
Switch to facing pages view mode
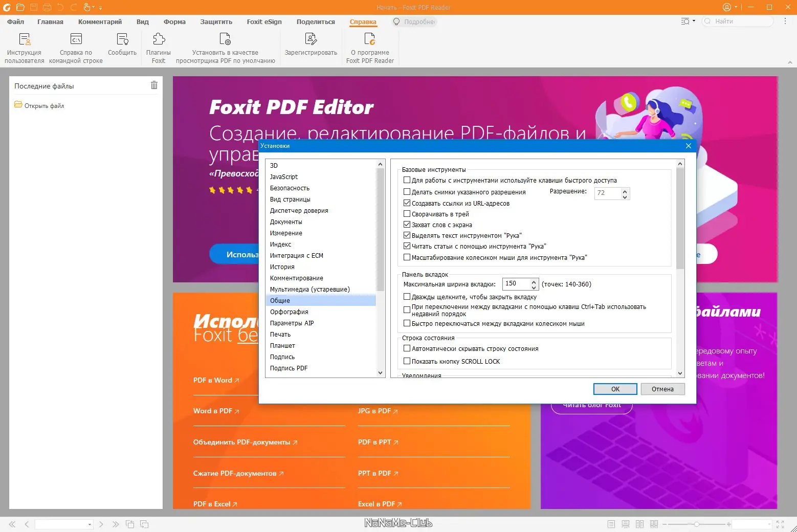[x=639, y=524]
